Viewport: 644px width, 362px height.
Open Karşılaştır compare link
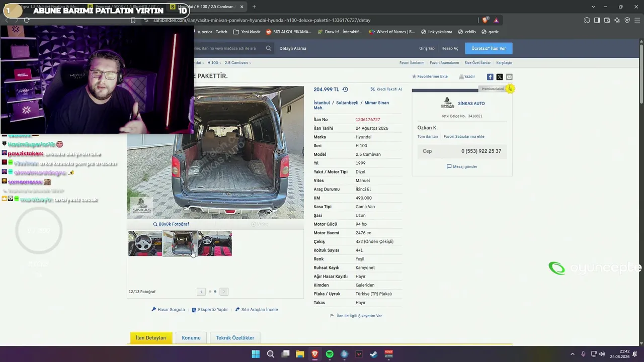point(504,63)
